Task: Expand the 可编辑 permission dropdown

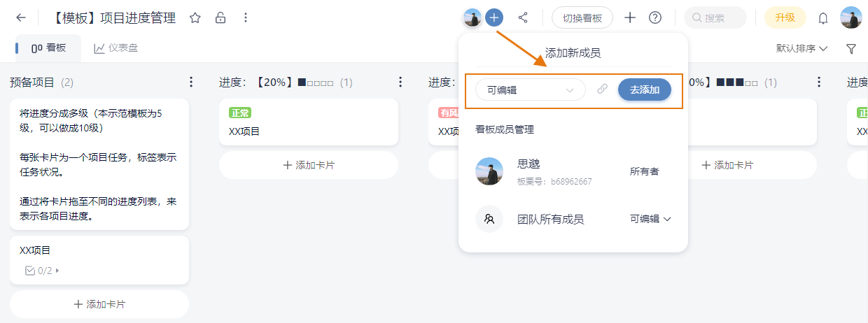Action: point(530,89)
